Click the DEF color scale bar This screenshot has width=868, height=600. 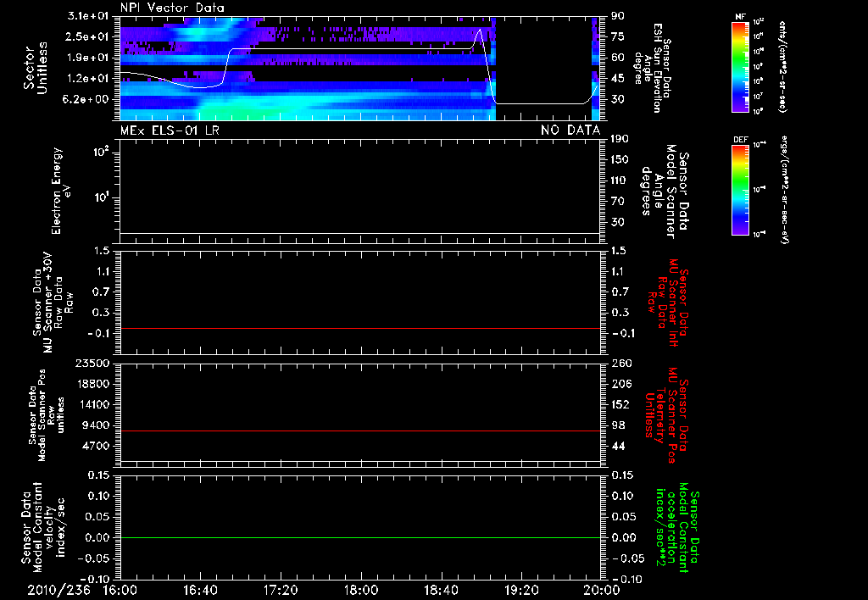(741, 190)
